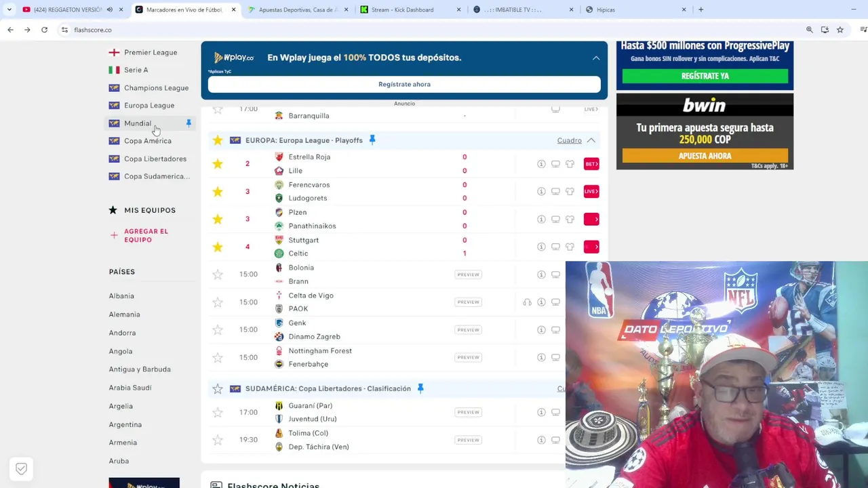Screen dimensions: 868x488
Task: Click REGÍSTRATE YA green ad button
Action: [705, 76]
